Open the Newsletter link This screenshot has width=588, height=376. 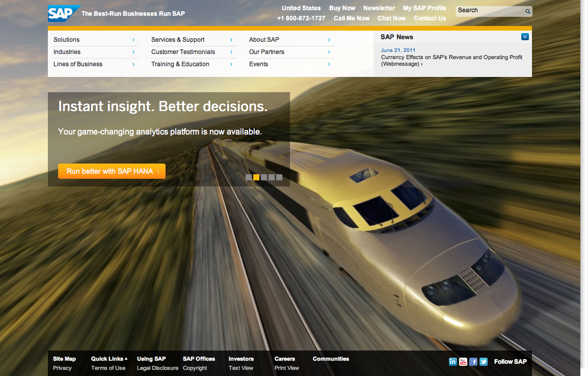click(379, 8)
